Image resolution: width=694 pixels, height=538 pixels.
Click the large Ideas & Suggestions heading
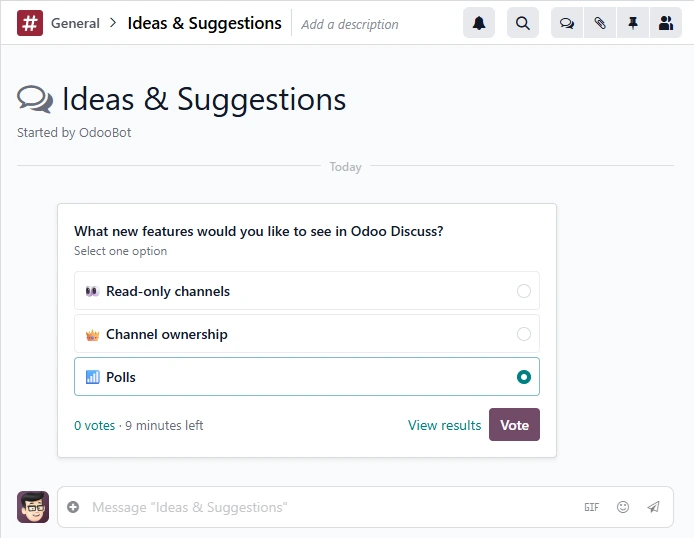coord(204,100)
